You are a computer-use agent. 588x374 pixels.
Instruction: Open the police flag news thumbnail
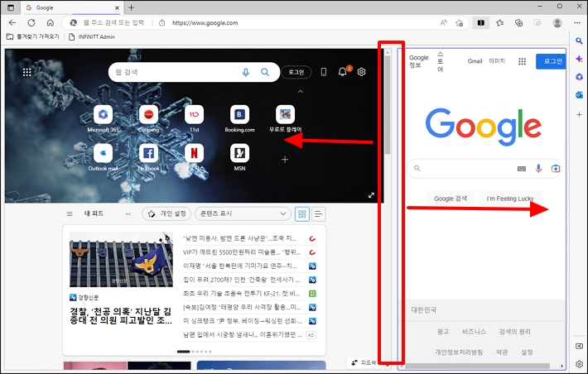click(121, 259)
